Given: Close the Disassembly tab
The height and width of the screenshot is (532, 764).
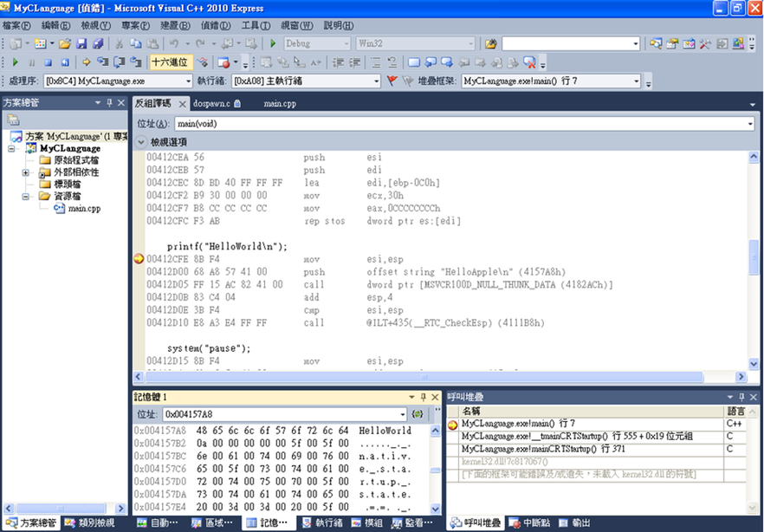Looking at the screenshot, I should [182, 104].
